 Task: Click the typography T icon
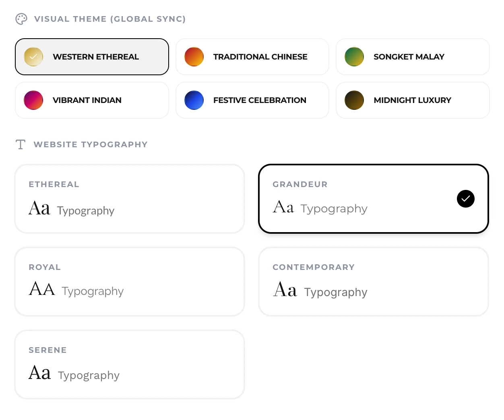click(21, 144)
